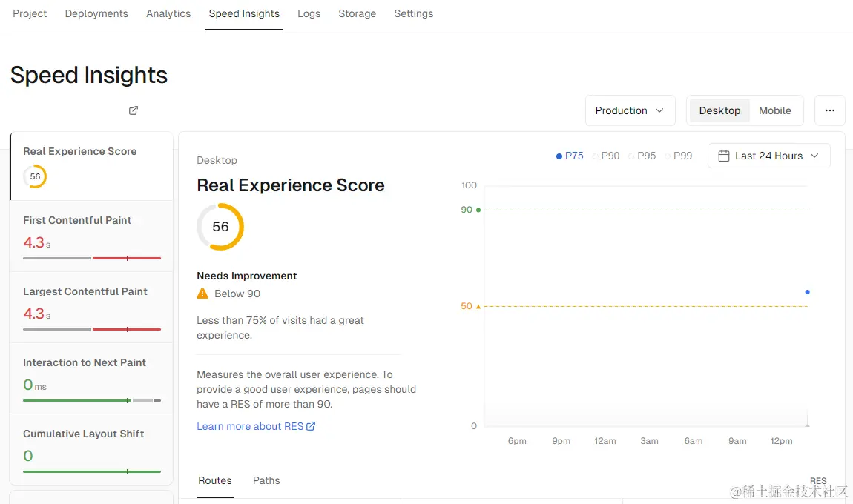This screenshot has width=853, height=504.
Task: Select the P99 percentile option
Action: [x=678, y=156]
